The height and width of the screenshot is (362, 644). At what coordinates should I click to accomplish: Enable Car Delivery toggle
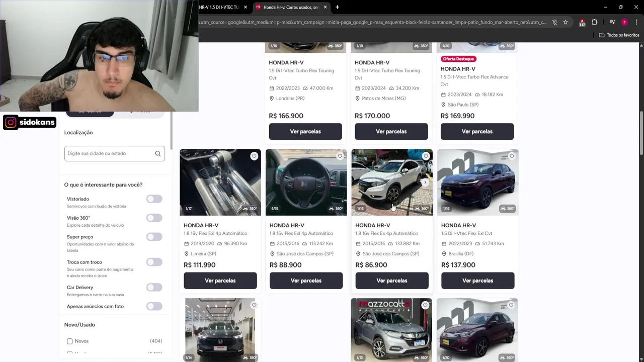click(154, 287)
